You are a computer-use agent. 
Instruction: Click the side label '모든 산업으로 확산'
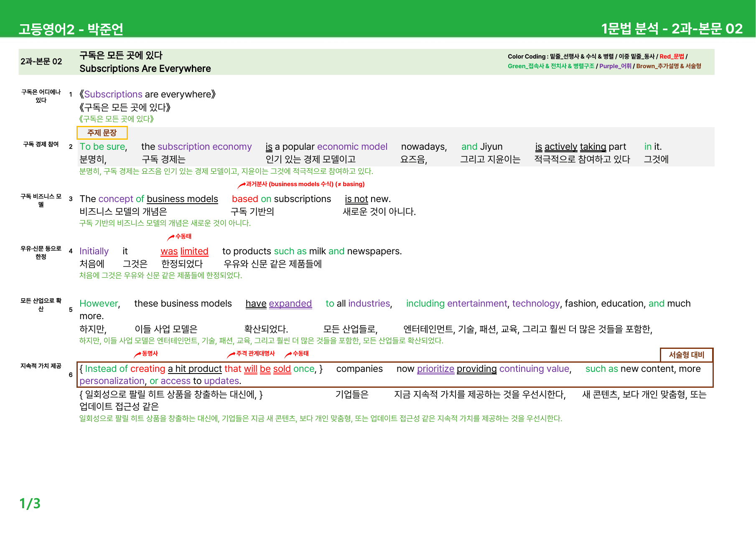(41, 305)
